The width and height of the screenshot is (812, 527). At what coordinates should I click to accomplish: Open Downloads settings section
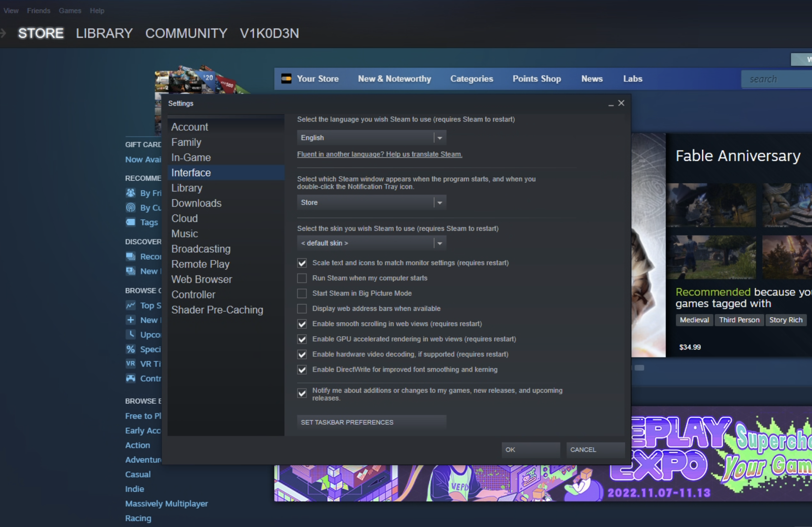[197, 204]
